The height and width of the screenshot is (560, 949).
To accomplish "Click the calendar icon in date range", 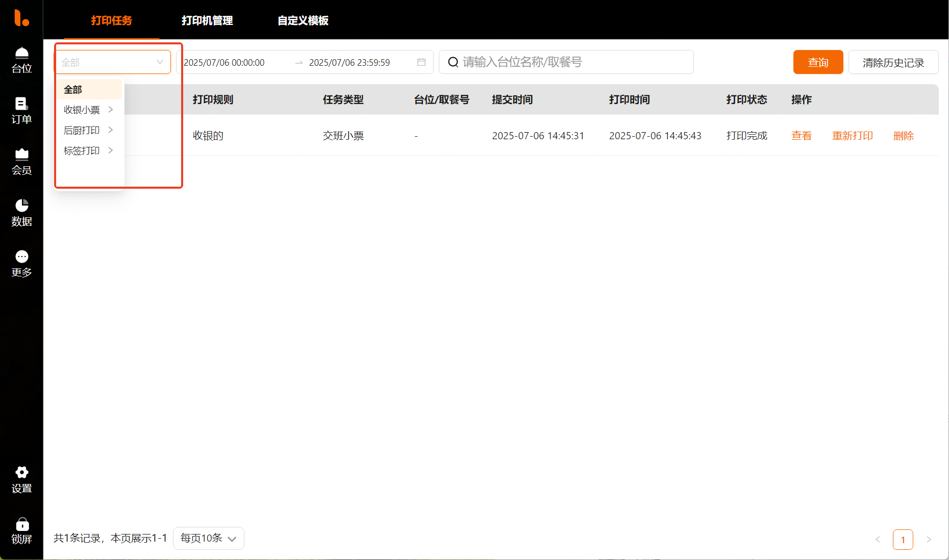I will click(421, 62).
